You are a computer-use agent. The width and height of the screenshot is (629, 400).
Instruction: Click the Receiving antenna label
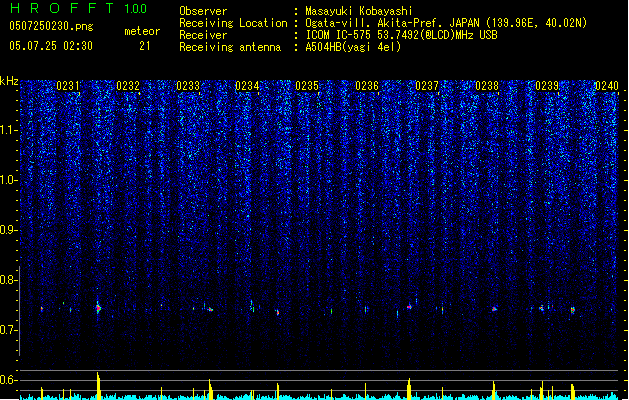(x=230, y=47)
